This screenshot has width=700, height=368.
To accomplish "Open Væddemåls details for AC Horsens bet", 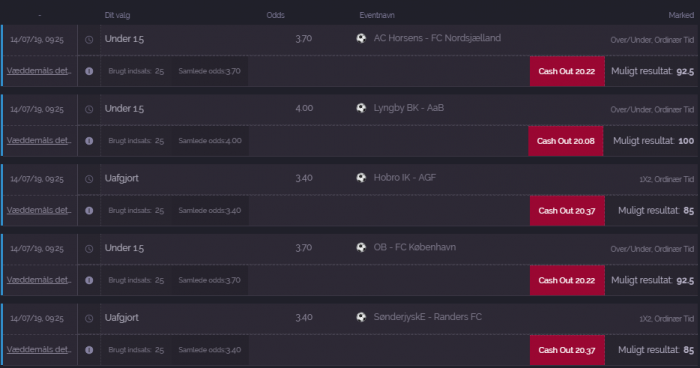I will [x=39, y=71].
